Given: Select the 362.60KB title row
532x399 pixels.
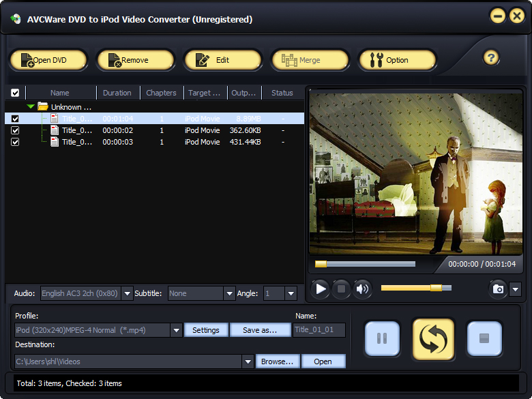Looking at the screenshot, I should coord(154,130).
